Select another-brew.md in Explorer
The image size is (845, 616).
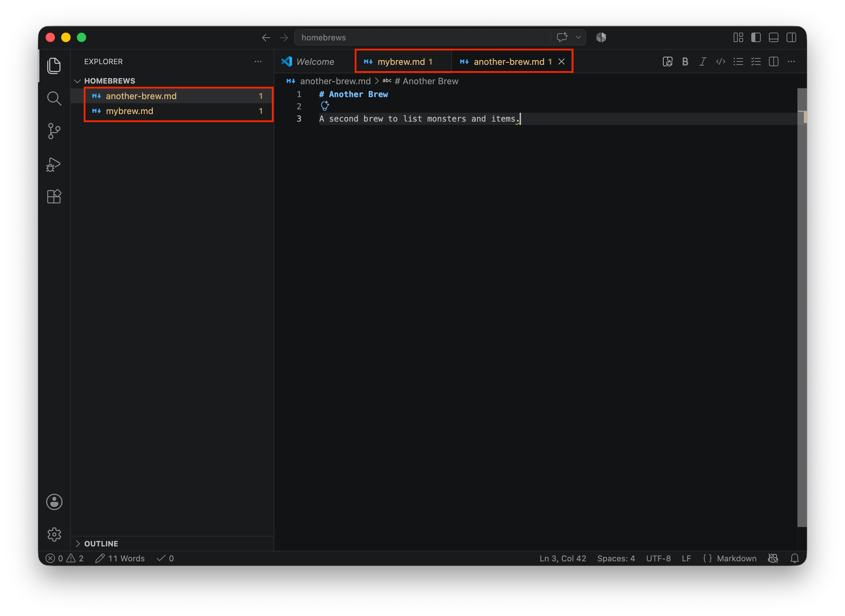click(x=172, y=96)
